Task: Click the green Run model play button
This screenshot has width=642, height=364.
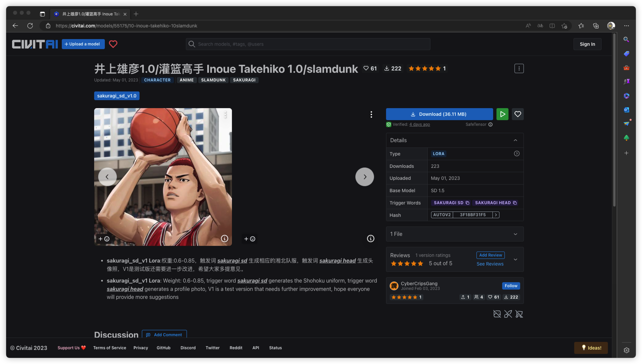Action: tap(502, 114)
